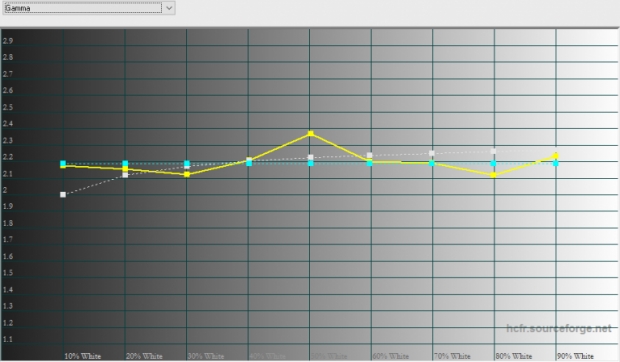Select the cyan target point at 80% White

493,163
